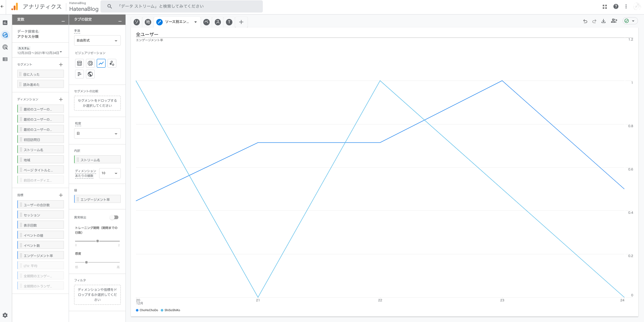
Task: Click the 読み進めた segment
Action: tap(41, 84)
